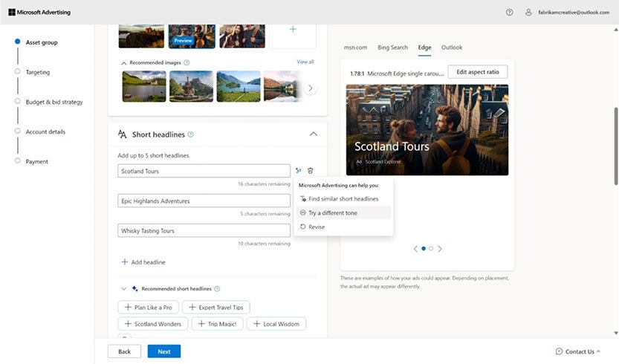Open the user account profile icon
This screenshot has height=364, width=619.
pos(528,12)
